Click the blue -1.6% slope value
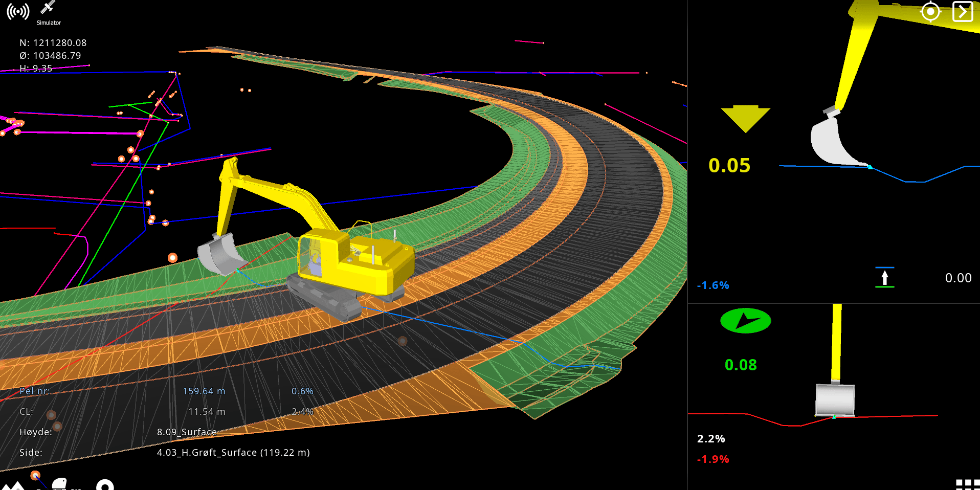Screen dimensions: 980x490 (713, 285)
